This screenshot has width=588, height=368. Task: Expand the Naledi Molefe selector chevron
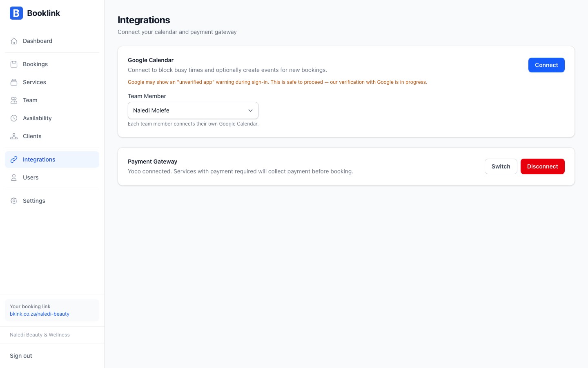point(250,110)
